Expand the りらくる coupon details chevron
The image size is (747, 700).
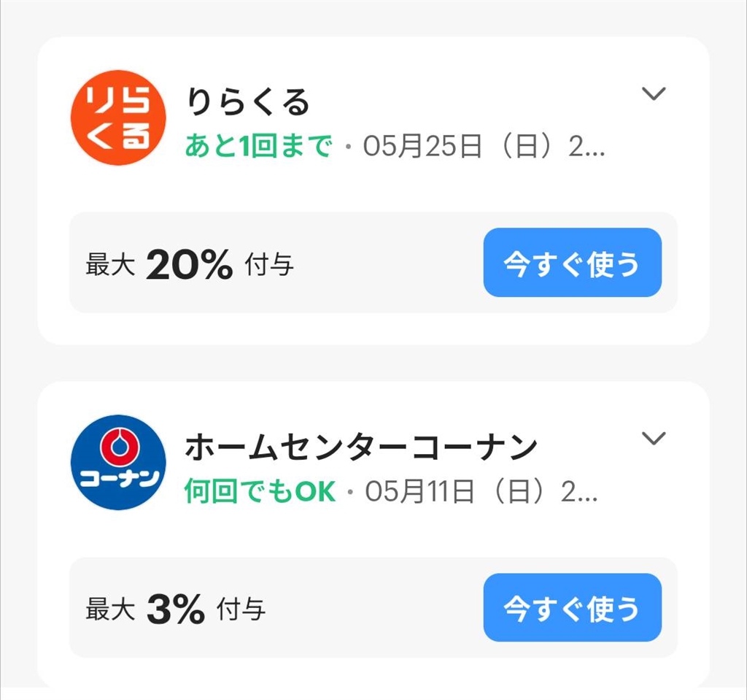pyautogui.click(x=653, y=93)
